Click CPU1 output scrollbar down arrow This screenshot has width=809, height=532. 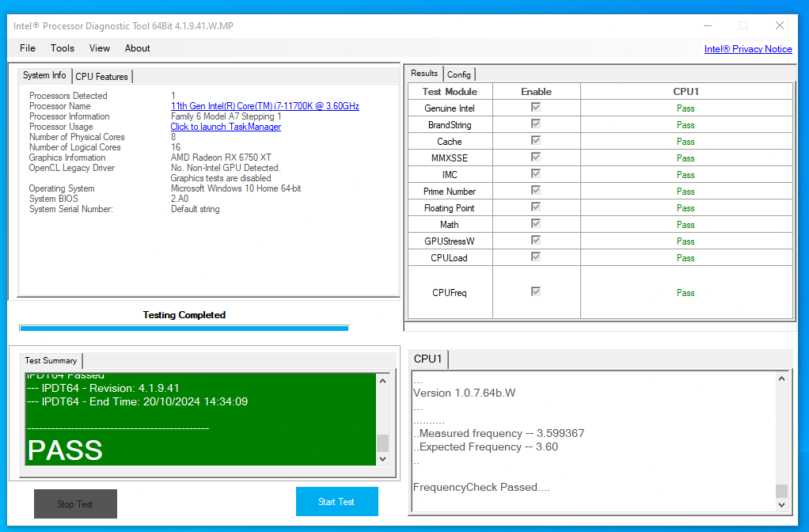[x=781, y=504]
